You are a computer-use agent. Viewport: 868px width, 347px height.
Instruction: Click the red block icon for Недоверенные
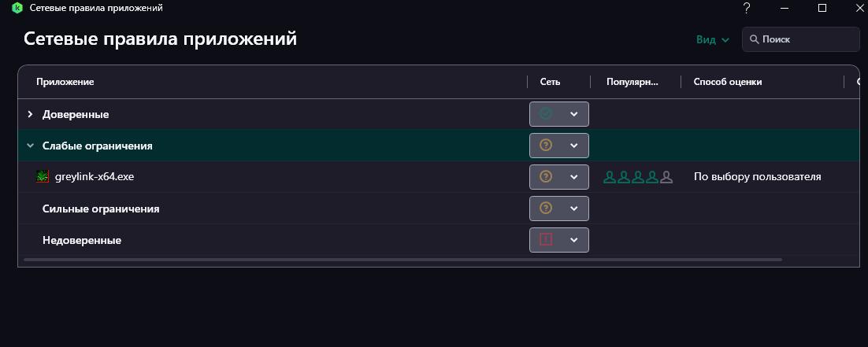tap(546, 240)
